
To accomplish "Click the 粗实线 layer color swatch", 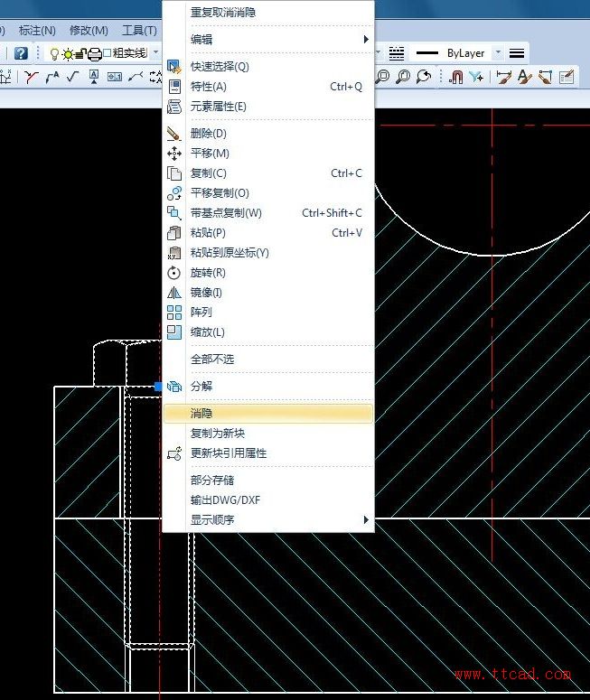I will tap(108, 53).
